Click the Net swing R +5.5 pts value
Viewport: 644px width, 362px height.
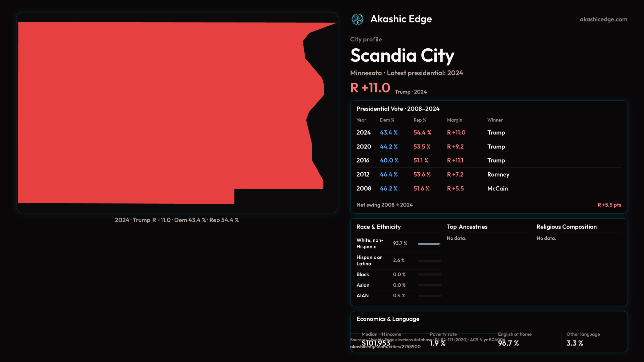click(x=609, y=205)
